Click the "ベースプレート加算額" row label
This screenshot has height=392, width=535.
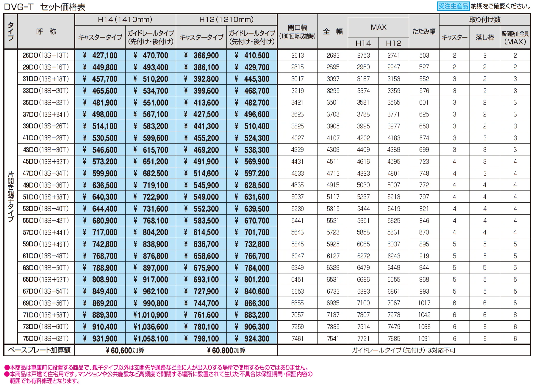click(39, 350)
